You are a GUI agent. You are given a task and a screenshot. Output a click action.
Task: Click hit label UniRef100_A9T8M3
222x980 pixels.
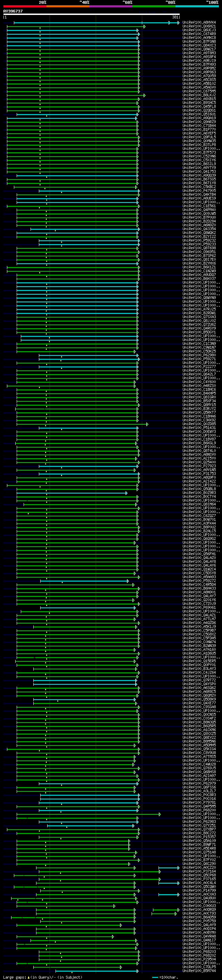(199, 53)
